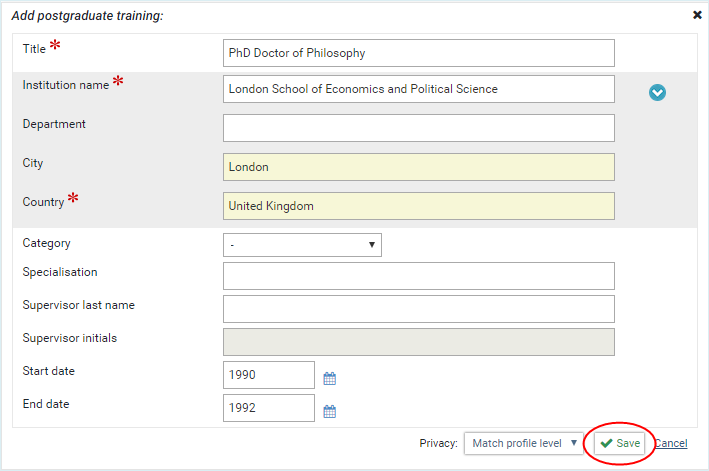Click the Cancel link
Screen dimensions: 709x471
pyautogui.click(x=670, y=443)
